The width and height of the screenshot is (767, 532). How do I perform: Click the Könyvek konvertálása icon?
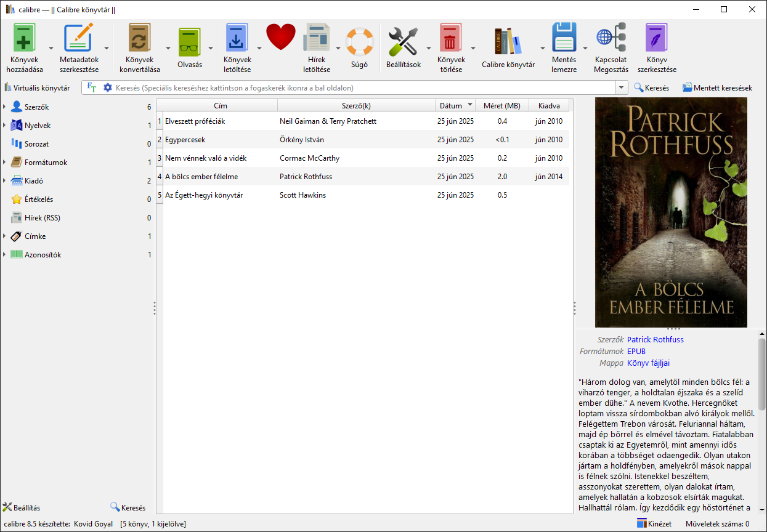click(x=139, y=38)
